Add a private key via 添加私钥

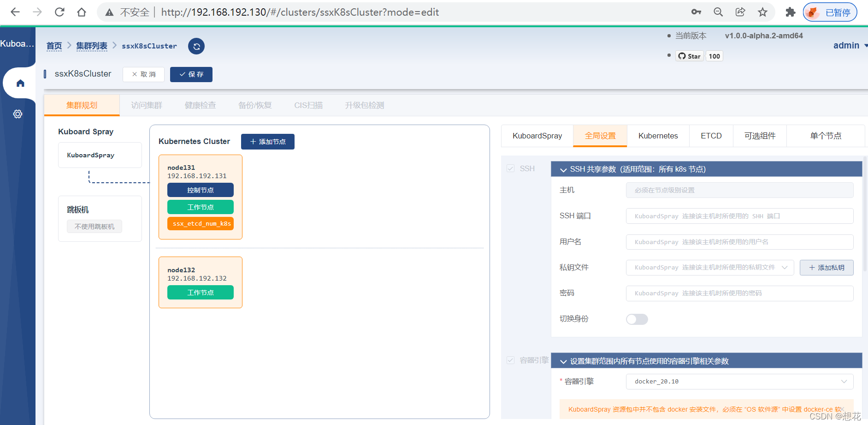tap(827, 268)
